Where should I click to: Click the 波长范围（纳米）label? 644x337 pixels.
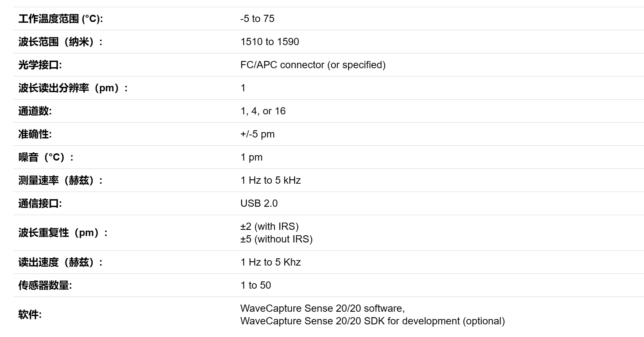pyautogui.click(x=61, y=42)
